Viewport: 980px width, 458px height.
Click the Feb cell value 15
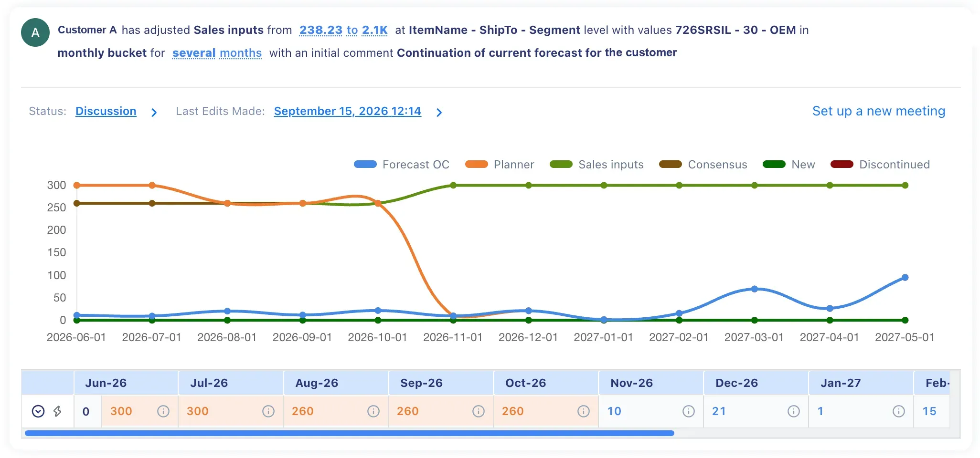[x=929, y=411]
